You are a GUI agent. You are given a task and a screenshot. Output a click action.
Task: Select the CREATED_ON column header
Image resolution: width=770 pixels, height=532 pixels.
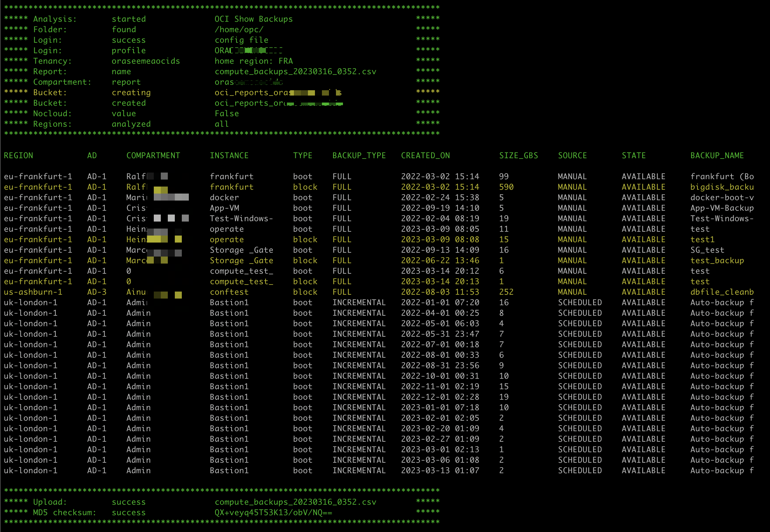(425, 155)
